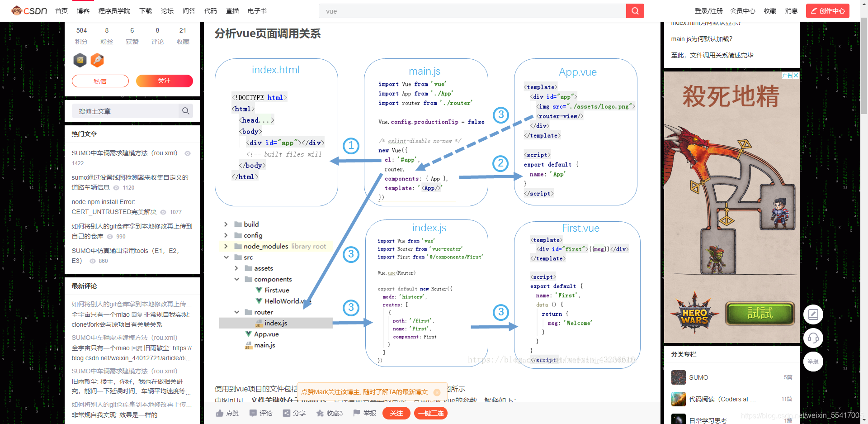Click the 登录/注册 link
The width and height of the screenshot is (868, 424).
pos(709,11)
